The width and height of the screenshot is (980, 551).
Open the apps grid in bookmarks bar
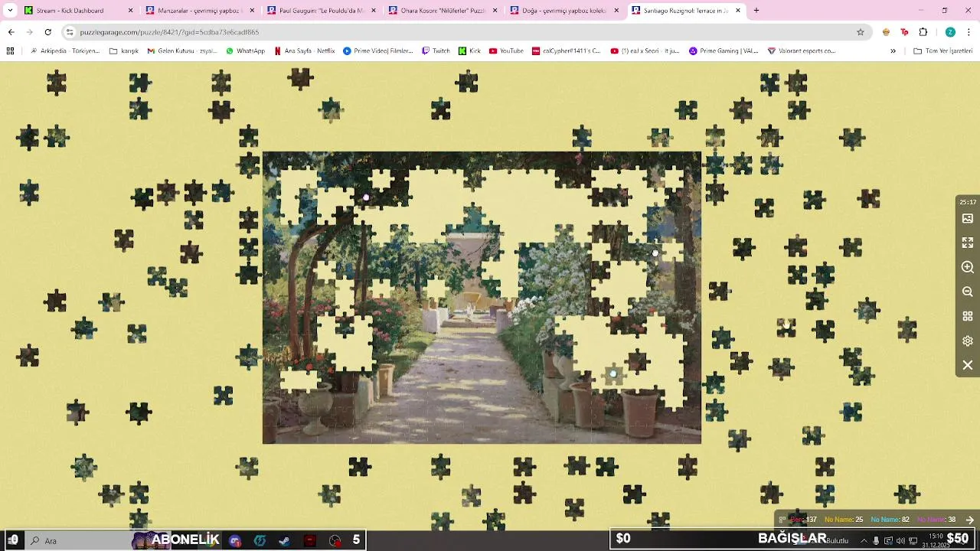tap(10, 51)
